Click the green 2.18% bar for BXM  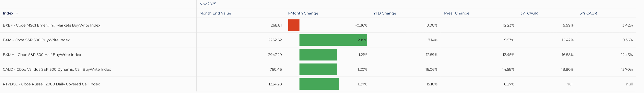point(333,40)
